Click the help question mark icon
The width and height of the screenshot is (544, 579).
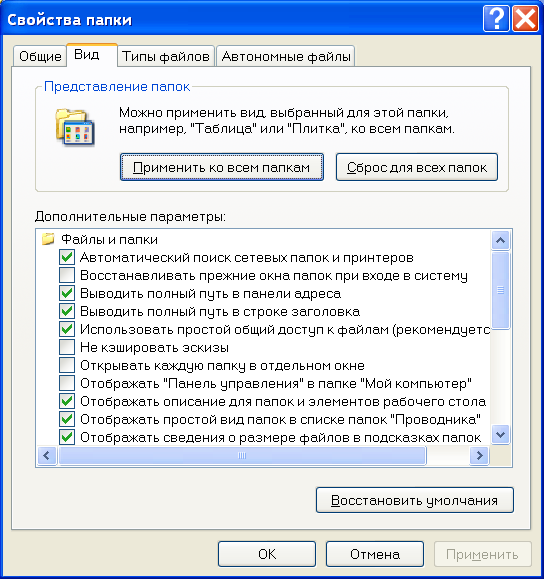pos(496,18)
